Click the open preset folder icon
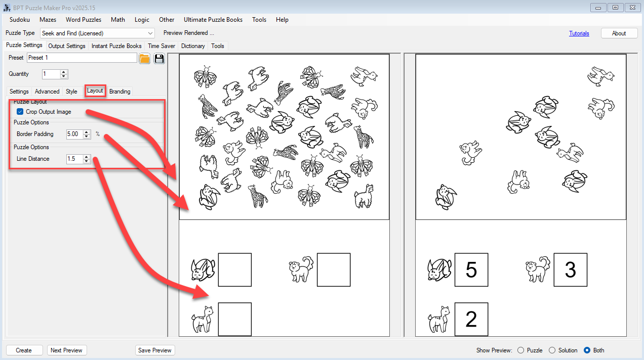Image resolution: width=644 pixels, height=360 pixels. point(145,58)
